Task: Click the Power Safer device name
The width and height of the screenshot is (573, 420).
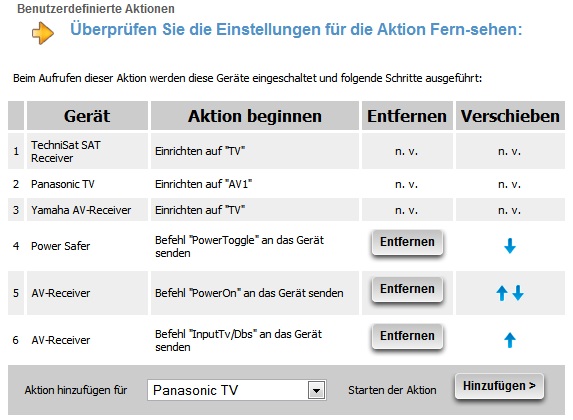Action: 60,246
